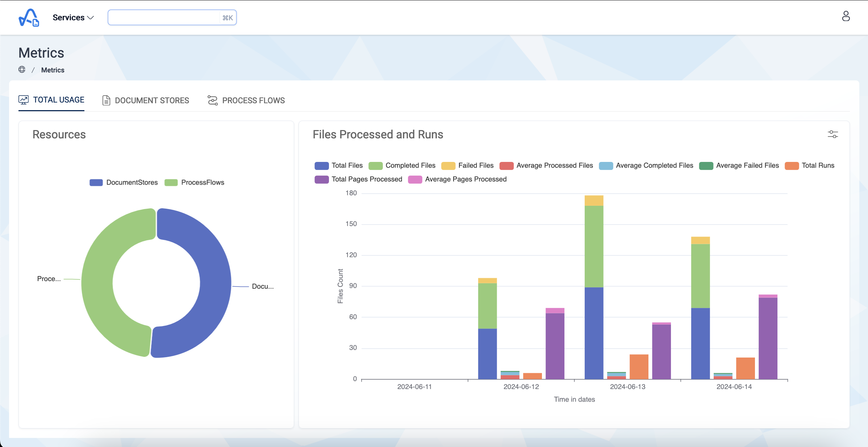Click the 2024-06-13 green Completed Files bar

[x=594, y=247]
